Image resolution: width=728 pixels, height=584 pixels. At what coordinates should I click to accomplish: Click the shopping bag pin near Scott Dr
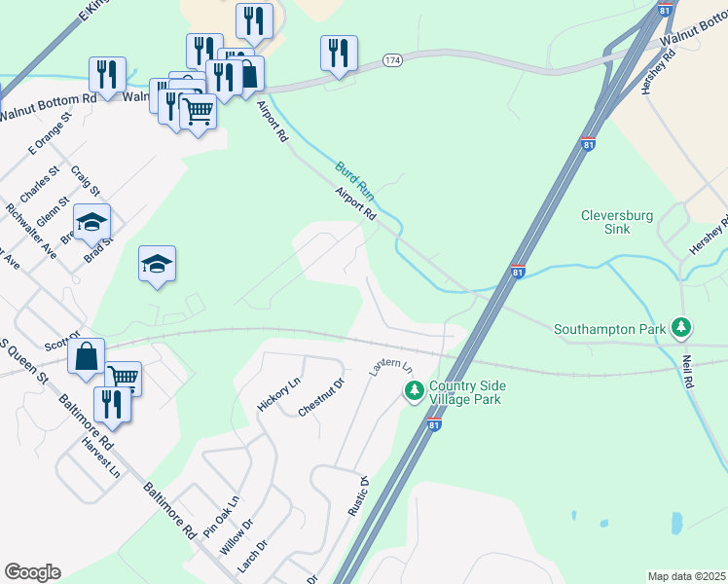click(87, 355)
